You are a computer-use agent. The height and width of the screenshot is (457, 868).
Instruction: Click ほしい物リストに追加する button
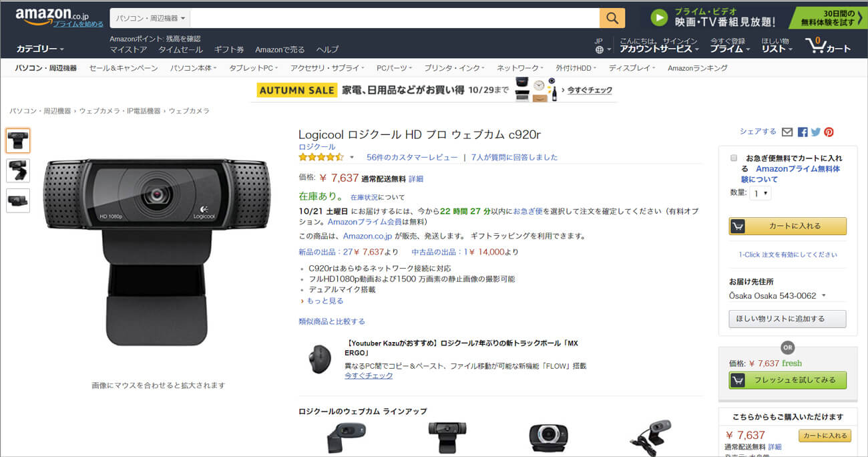point(787,319)
